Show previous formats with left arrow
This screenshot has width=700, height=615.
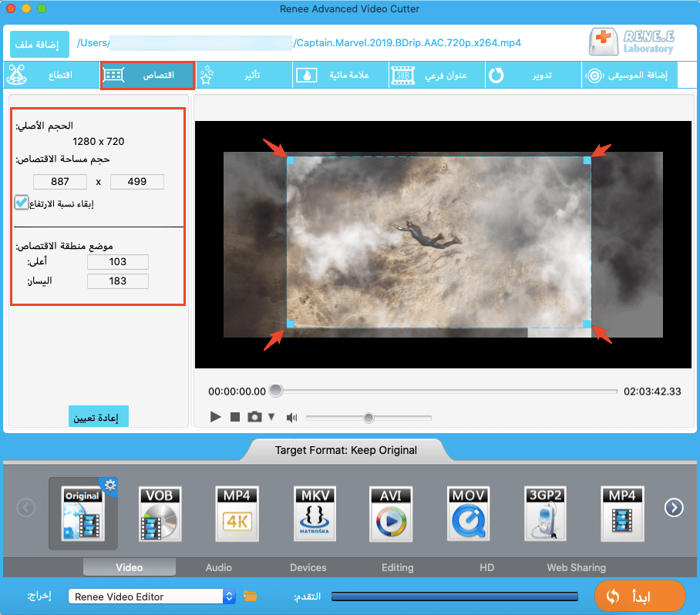pos(26,507)
